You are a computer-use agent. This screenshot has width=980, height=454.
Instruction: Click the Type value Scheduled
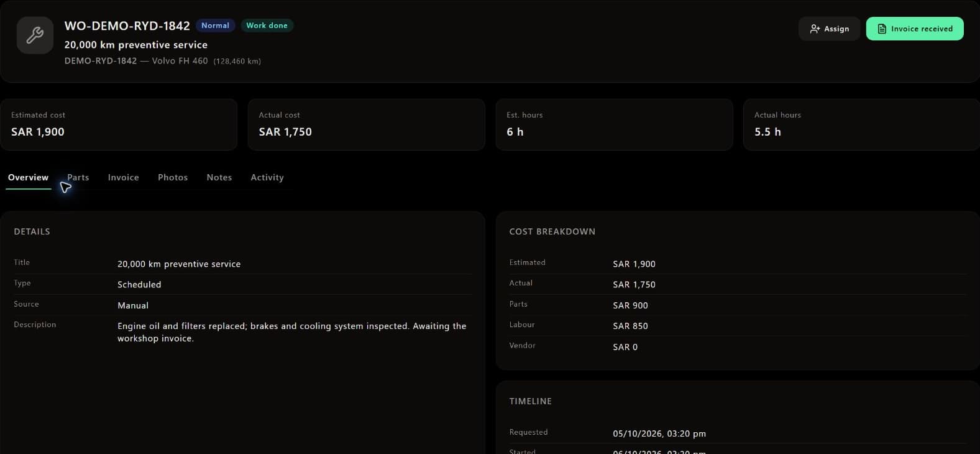(x=139, y=284)
